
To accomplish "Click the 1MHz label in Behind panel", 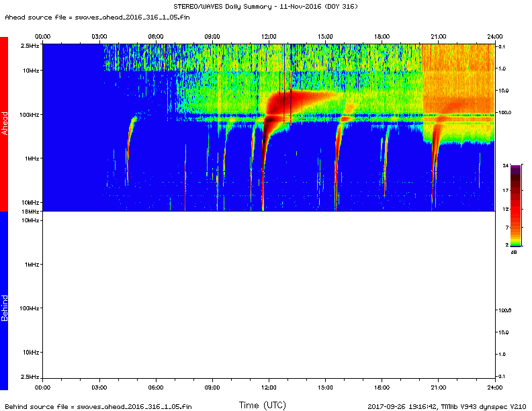I will point(30,265).
